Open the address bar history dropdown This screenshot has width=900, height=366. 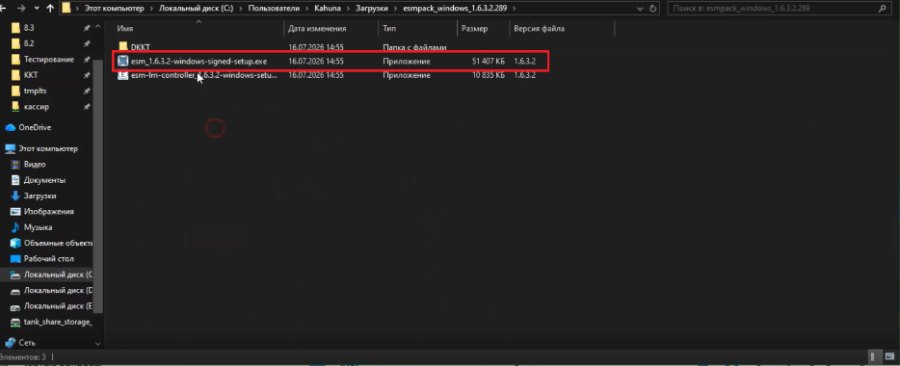point(641,9)
